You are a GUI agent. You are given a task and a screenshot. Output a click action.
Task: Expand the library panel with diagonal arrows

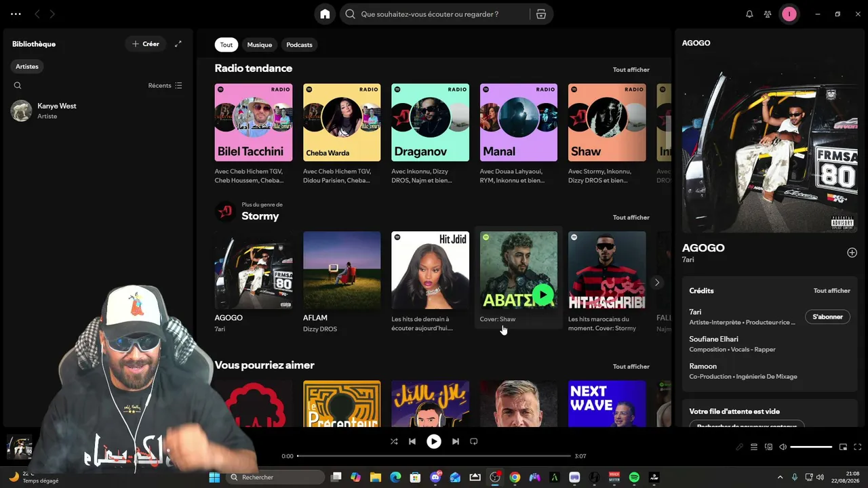(178, 44)
